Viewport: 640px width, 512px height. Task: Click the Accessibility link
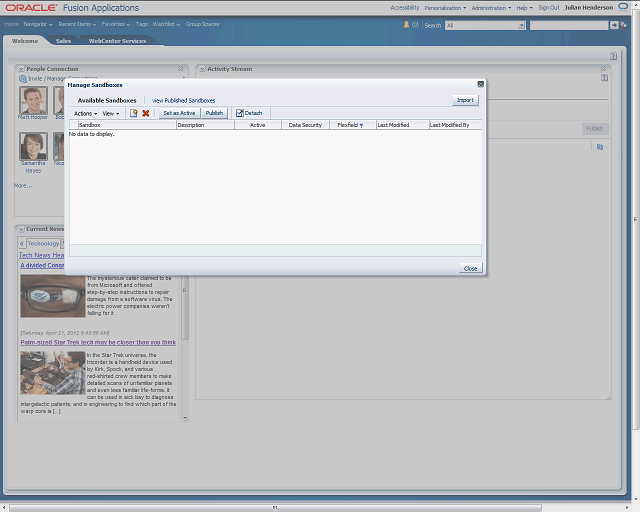pos(404,8)
